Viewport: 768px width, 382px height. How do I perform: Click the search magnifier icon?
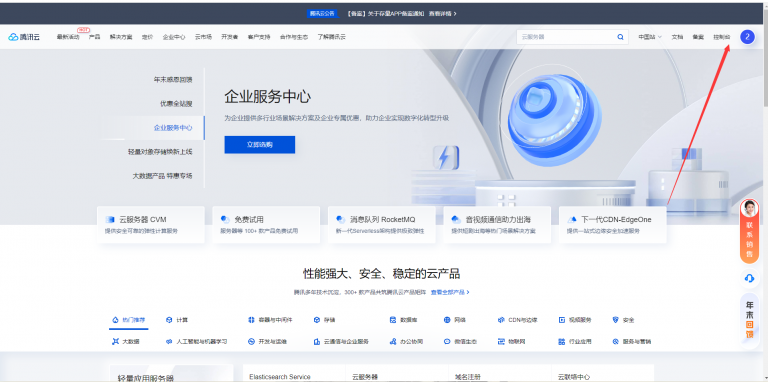click(x=620, y=37)
